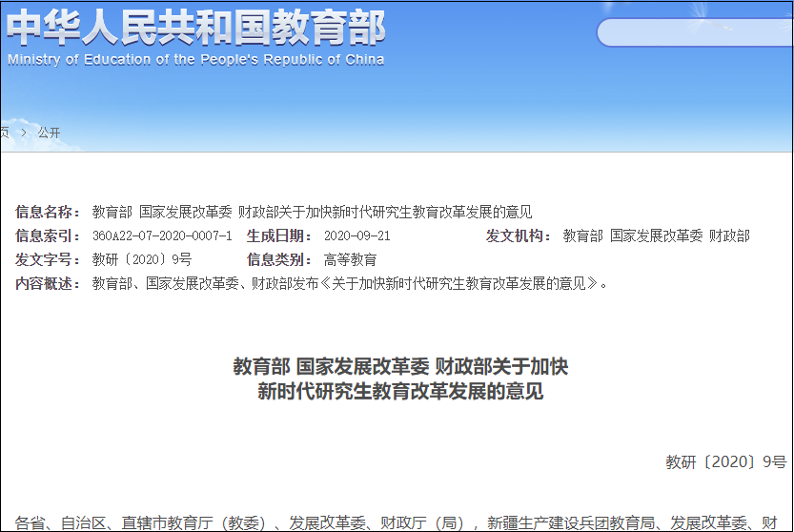Click the info-name value text about 研究生教育改革
The width and height of the screenshot is (794, 532).
[312, 212]
